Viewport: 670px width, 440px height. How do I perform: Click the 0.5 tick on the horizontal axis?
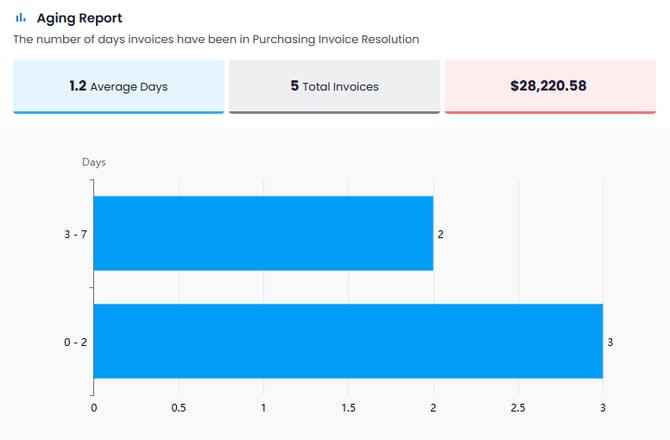point(179,408)
